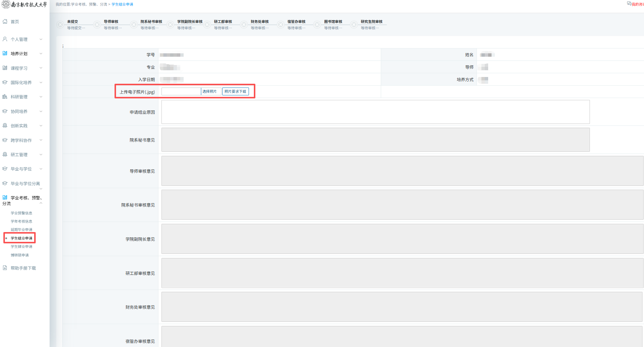Click the person icon for 个人管理

[x=5, y=39]
